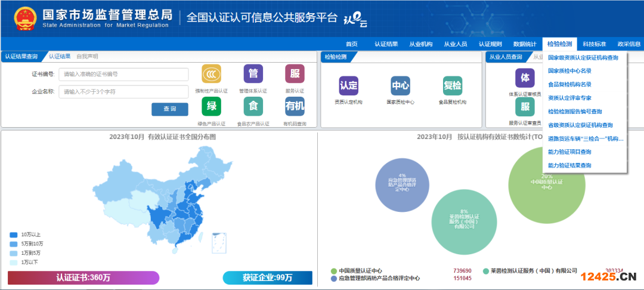The height and width of the screenshot is (290, 644).
Task: Toggle the 10万以上 map legend swatch
Action: (x=14, y=235)
